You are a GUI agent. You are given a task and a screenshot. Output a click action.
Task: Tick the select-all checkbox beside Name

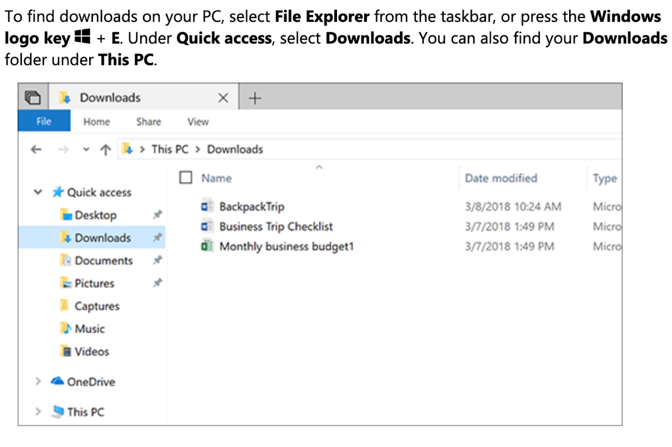click(186, 177)
